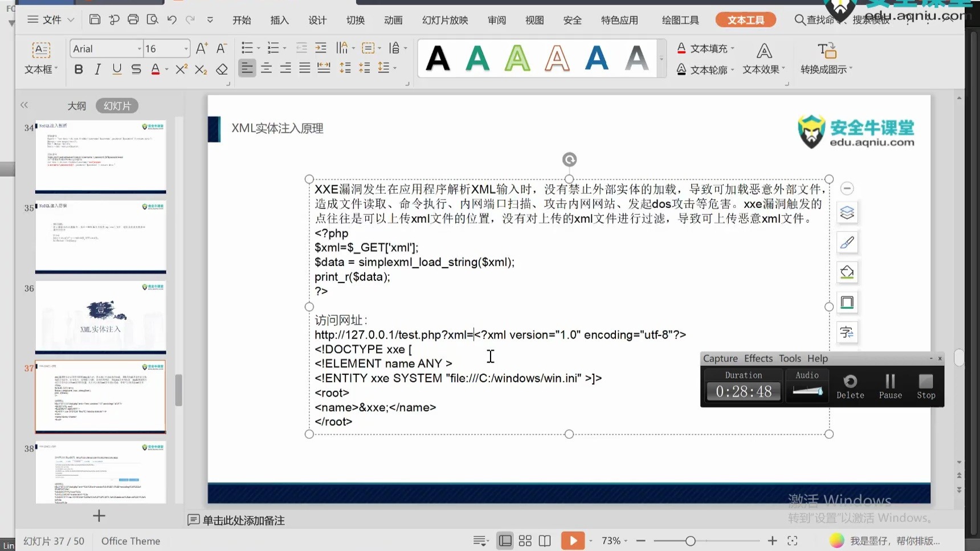Select the 文本填充 text fill tool
Image resolution: width=980 pixels, height=551 pixels.
tap(705, 48)
